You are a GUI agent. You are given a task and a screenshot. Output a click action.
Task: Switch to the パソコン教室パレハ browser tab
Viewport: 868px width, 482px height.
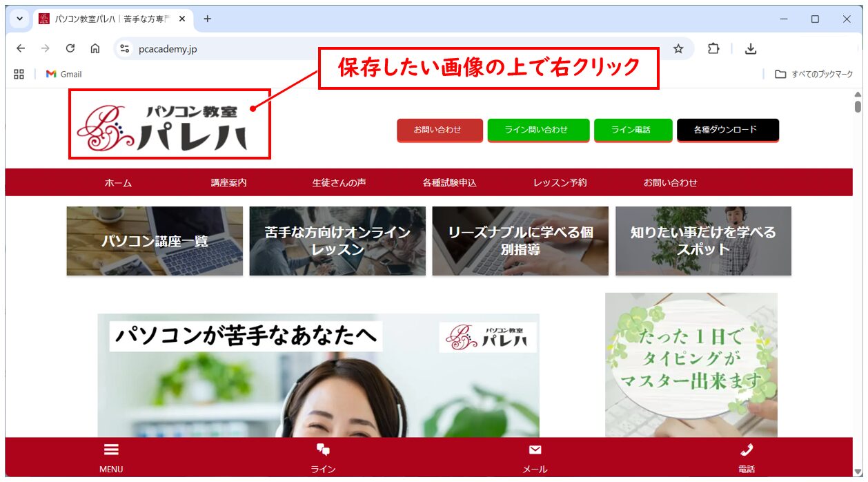click(x=110, y=19)
